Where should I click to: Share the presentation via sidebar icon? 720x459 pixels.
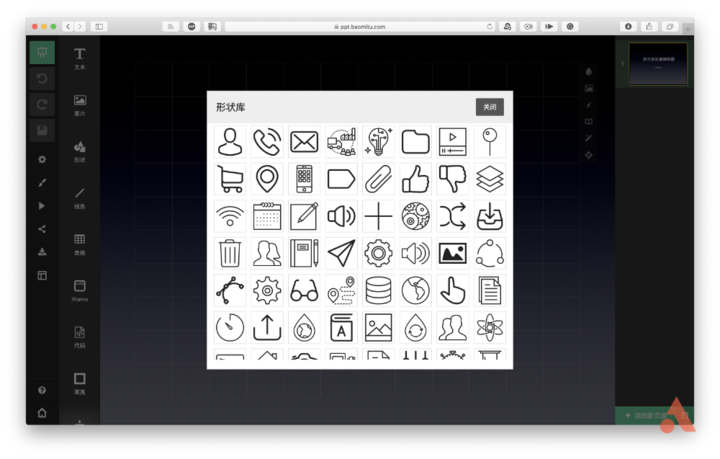42,229
